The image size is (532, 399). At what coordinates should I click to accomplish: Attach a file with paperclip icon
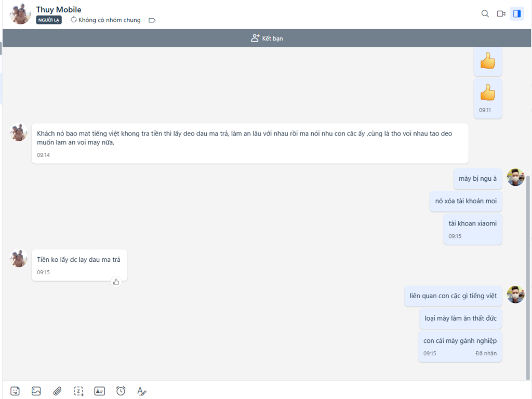click(57, 391)
